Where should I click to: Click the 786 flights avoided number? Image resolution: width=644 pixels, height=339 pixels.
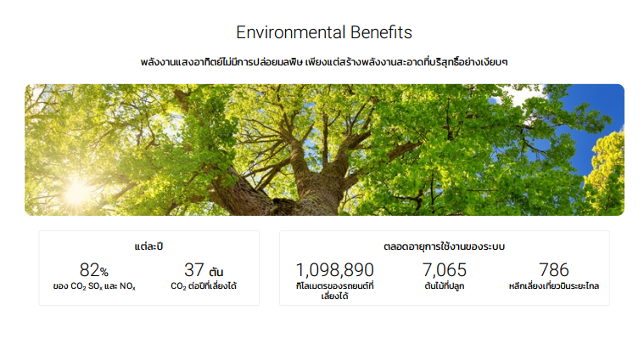coord(554,270)
